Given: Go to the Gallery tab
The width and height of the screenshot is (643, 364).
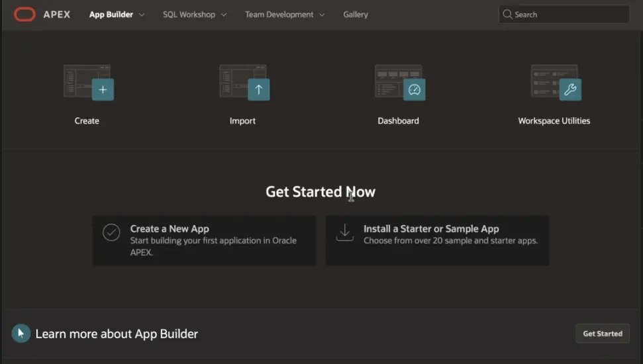Looking at the screenshot, I should (x=356, y=15).
